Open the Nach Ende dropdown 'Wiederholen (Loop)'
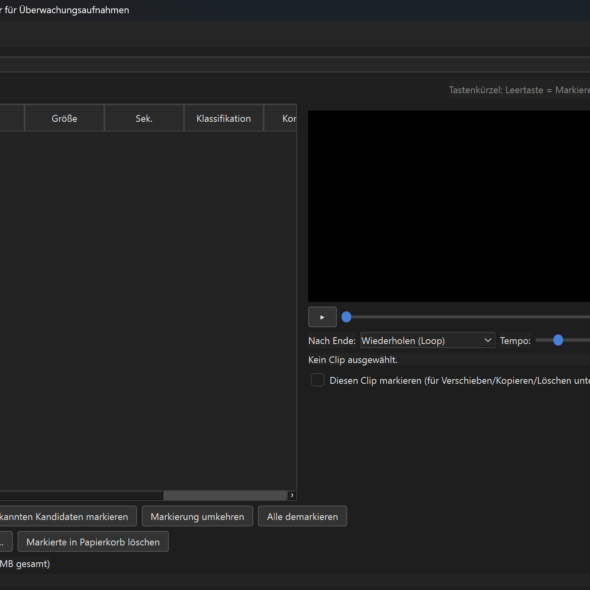This screenshot has height=590, width=590. (x=427, y=340)
